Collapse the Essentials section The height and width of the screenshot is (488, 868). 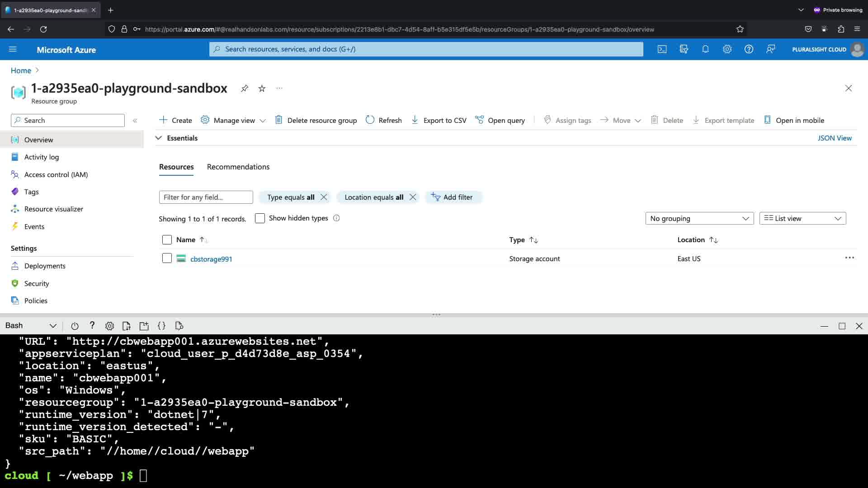click(x=159, y=138)
